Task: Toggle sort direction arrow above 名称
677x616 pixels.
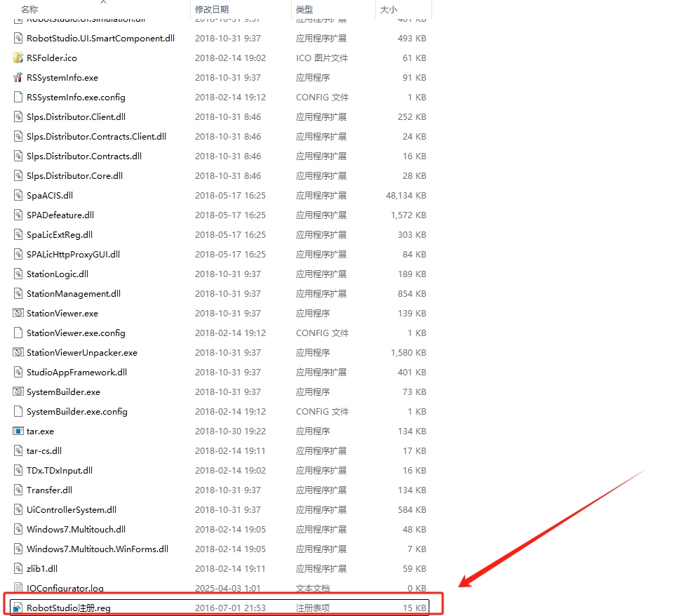Action: 104,2
